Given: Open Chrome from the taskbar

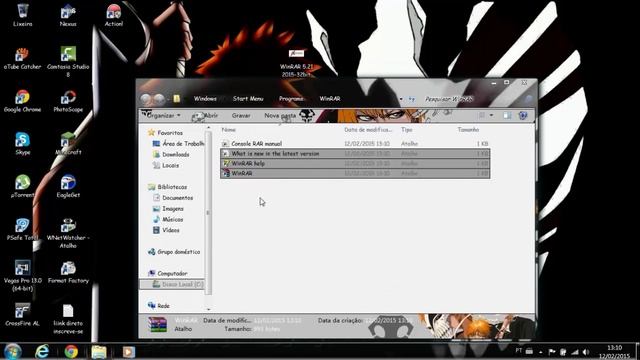Looking at the screenshot, I should click(71, 351).
